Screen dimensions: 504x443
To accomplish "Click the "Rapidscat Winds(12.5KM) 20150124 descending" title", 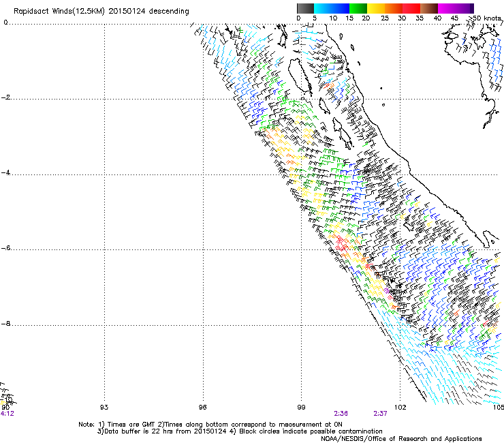I will pyautogui.click(x=101, y=12).
